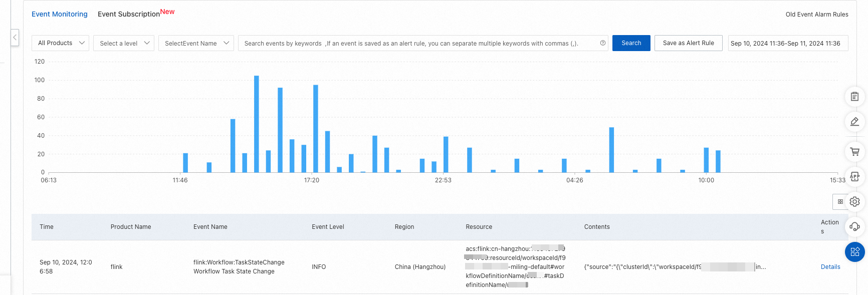Expand the SelectEvent Name dropdown

(196, 43)
